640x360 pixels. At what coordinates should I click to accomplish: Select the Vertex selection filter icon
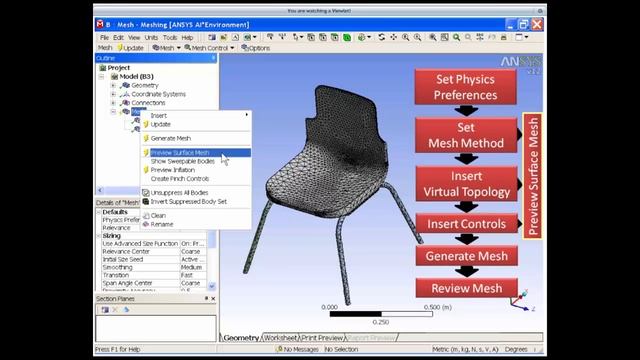pyautogui.click(x=311, y=38)
